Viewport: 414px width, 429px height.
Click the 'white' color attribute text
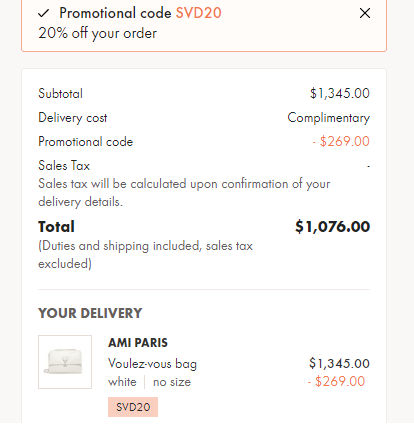122,382
